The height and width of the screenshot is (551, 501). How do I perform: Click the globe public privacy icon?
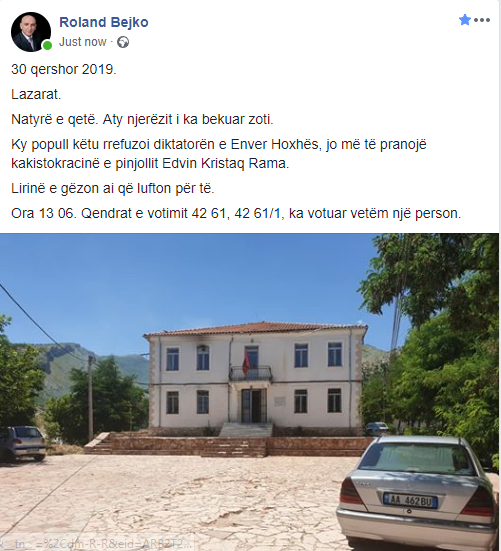point(123,42)
